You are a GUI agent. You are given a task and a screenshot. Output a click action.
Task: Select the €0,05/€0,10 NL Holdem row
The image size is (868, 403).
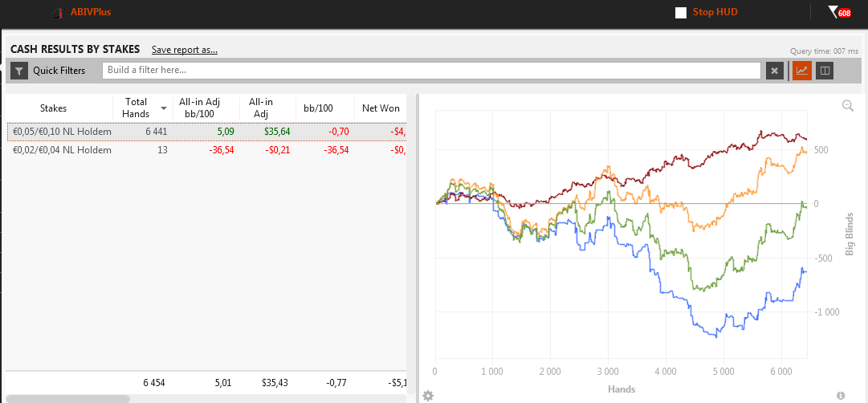[60, 132]
